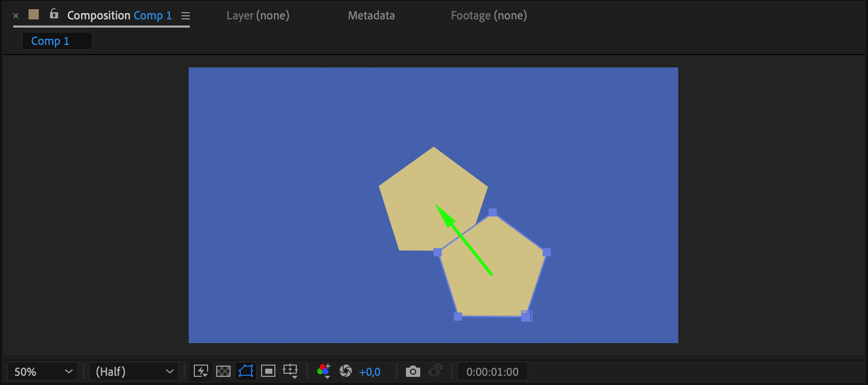Click the +0,0 exposure value

370,372
